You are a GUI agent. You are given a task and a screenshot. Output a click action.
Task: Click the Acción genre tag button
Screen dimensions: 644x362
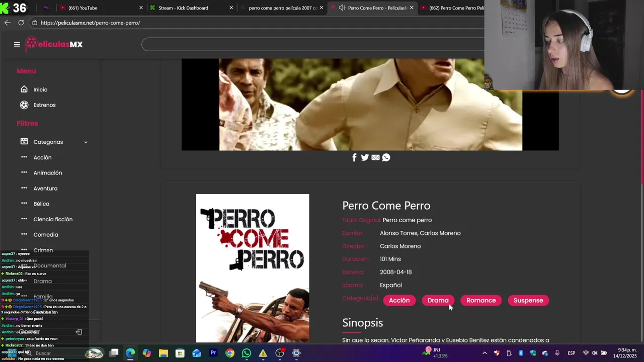click(x=399, y=300)
